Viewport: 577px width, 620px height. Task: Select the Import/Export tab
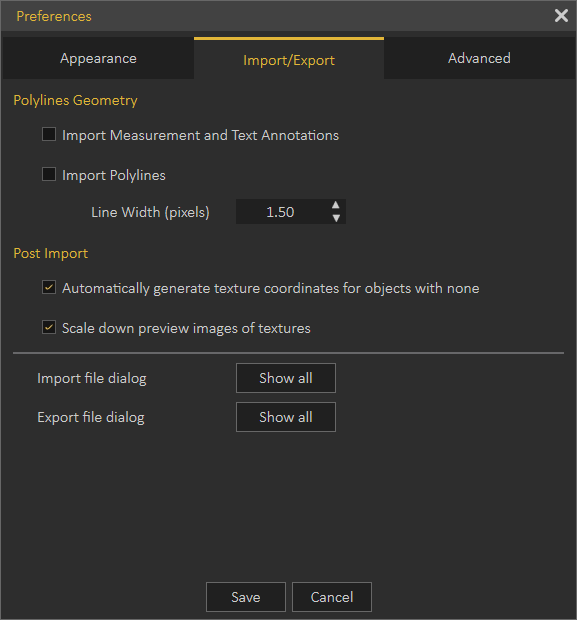pos(289,58)
